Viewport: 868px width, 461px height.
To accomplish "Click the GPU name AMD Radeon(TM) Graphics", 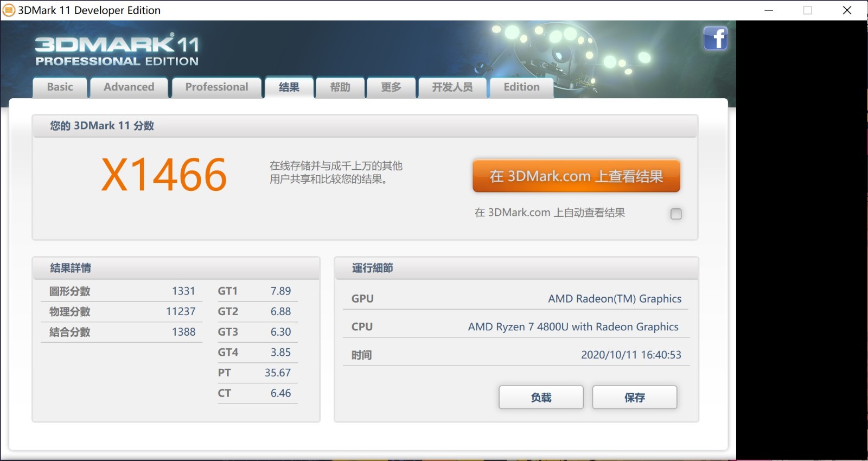I will 615,299.
